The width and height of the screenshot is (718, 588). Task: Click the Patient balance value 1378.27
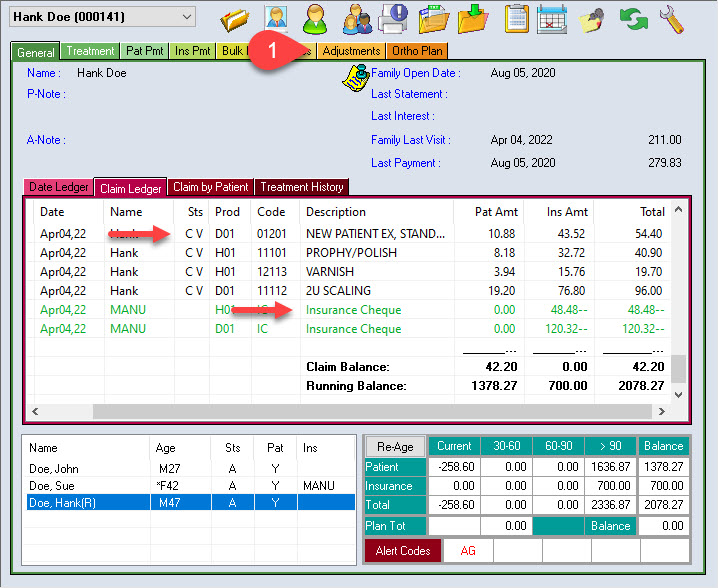pyautogui.click(x=664, y=467)
